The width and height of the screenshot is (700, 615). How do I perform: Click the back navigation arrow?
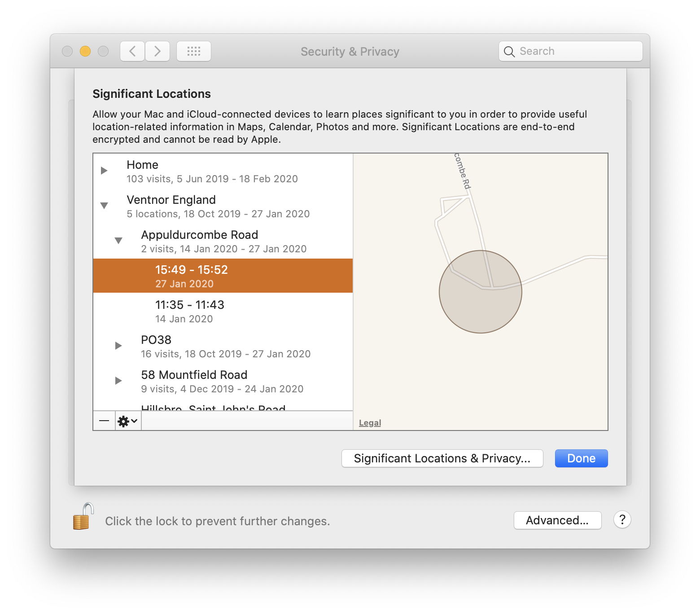click(x=132, y=51)
